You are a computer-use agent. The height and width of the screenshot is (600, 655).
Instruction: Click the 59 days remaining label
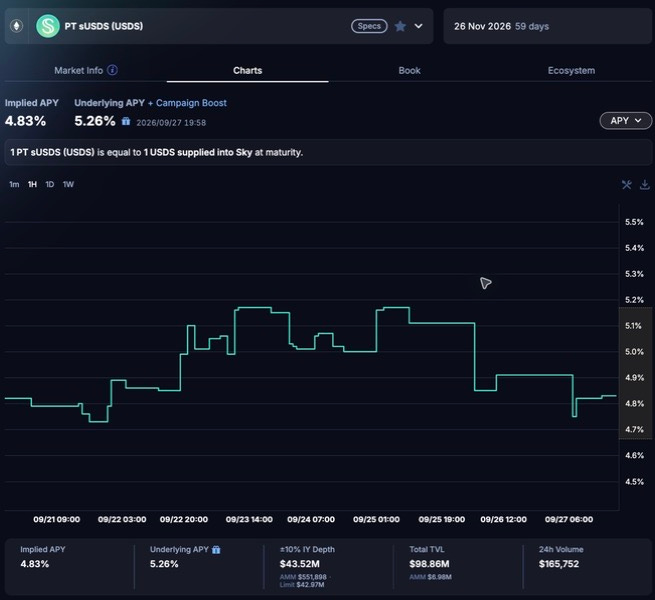532,26
